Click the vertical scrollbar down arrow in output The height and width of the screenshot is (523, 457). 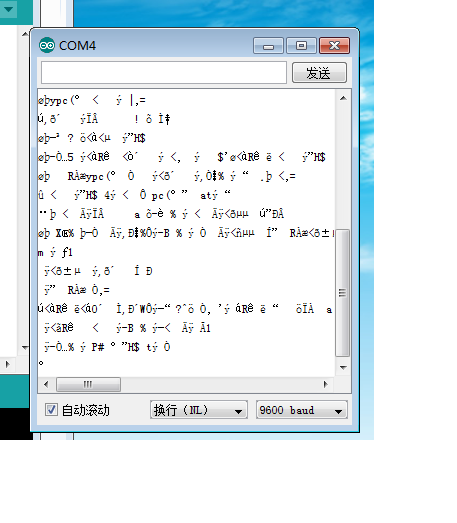[x=343, y=367]
